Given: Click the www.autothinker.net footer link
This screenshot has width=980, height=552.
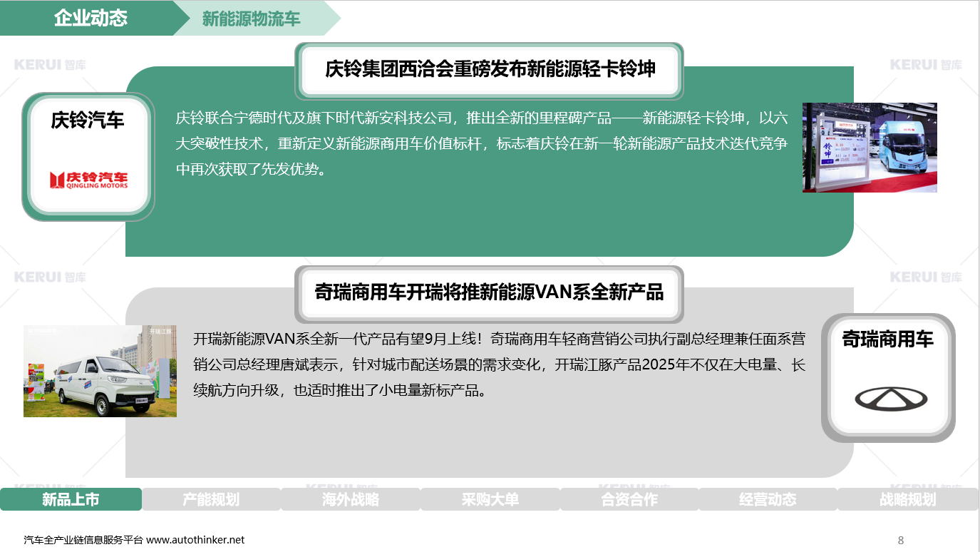Looking at the screenshot, I should 195,540.
